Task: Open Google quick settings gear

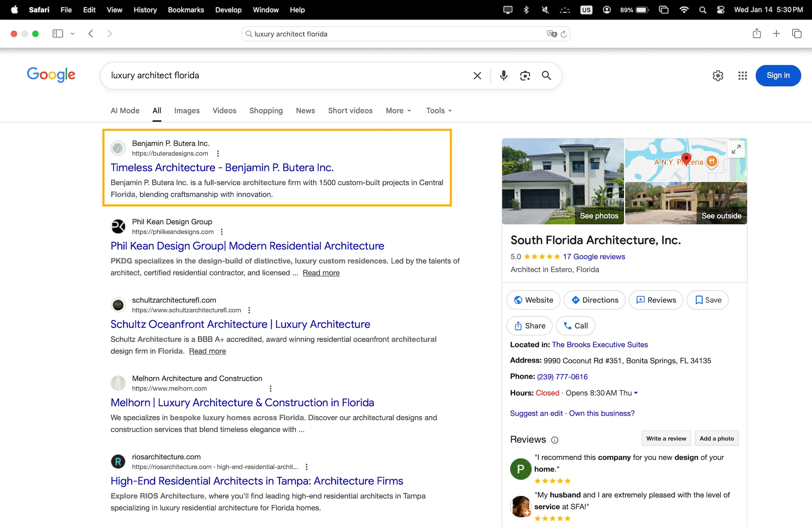Action: click(x=718, y=76)
